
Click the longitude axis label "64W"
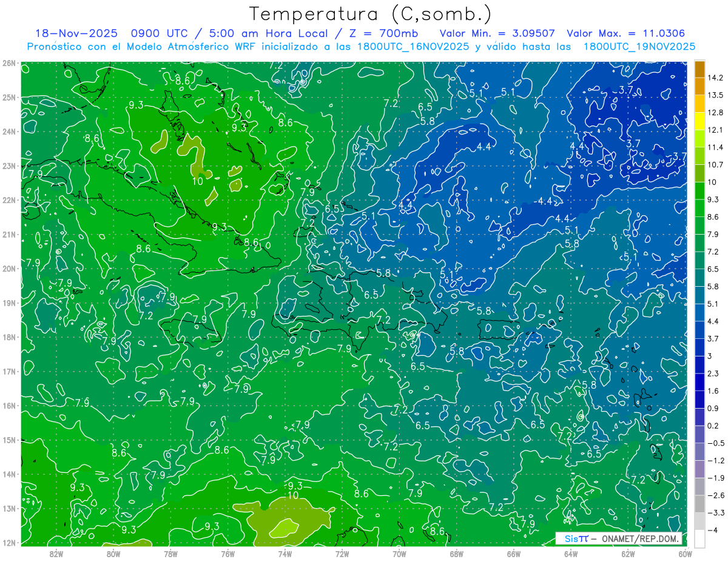coord(571,554)
